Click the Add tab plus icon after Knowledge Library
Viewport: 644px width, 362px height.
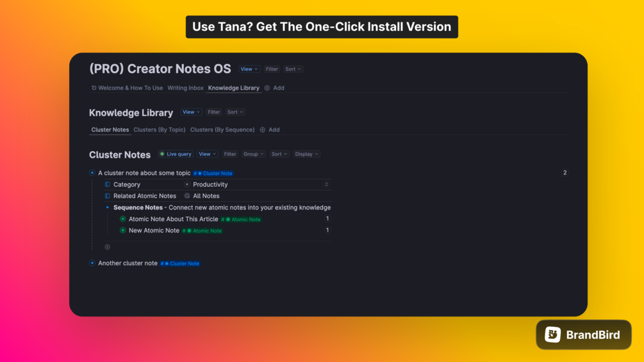point(267,88)
